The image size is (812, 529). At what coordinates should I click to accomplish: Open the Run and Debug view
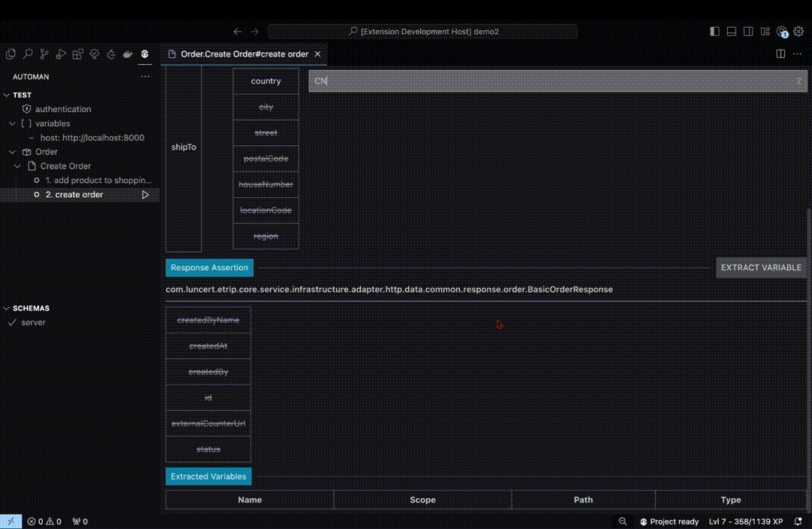click(x=61, y=53)
